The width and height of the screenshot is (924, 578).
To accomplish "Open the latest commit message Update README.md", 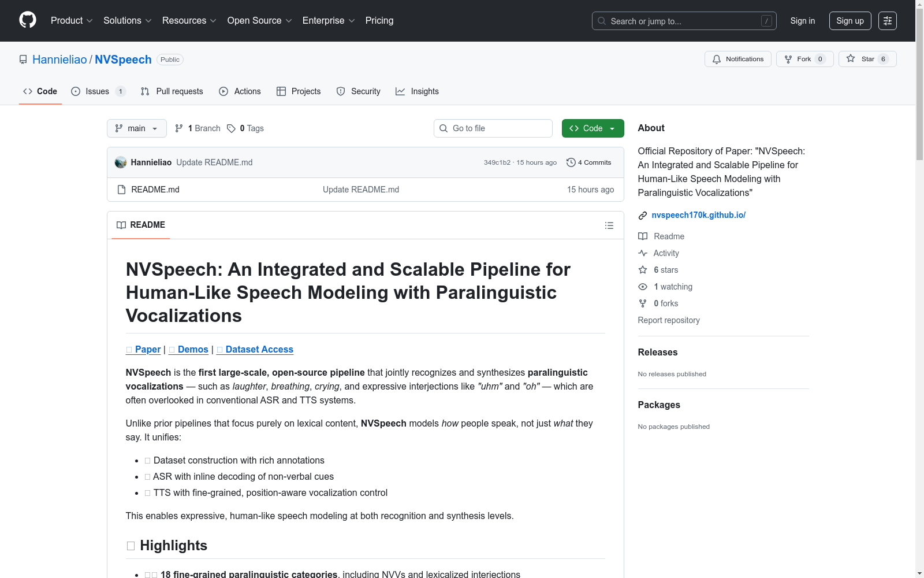I will (x=214, y=162).
